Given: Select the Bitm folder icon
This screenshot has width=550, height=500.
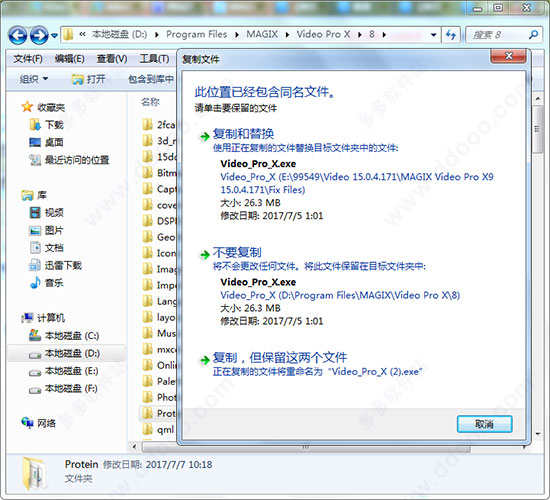Looking at the screenshot, I should click(148, 172).
